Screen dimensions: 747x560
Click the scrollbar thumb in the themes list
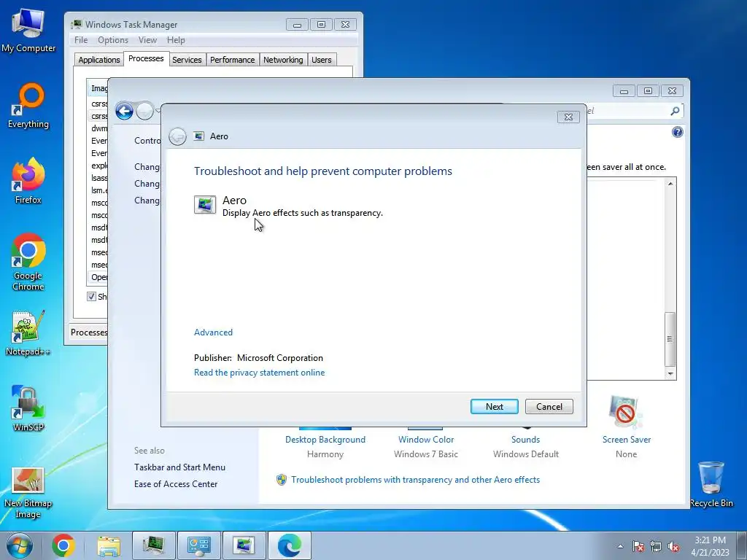point(670,339)
